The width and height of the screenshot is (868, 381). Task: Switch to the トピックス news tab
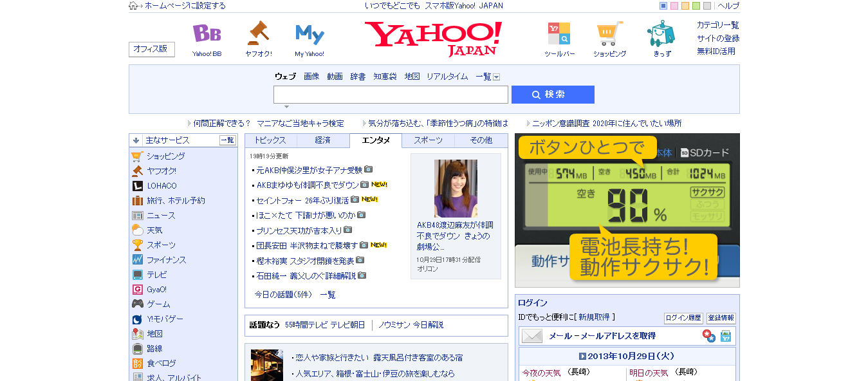(x=270, y=140)
